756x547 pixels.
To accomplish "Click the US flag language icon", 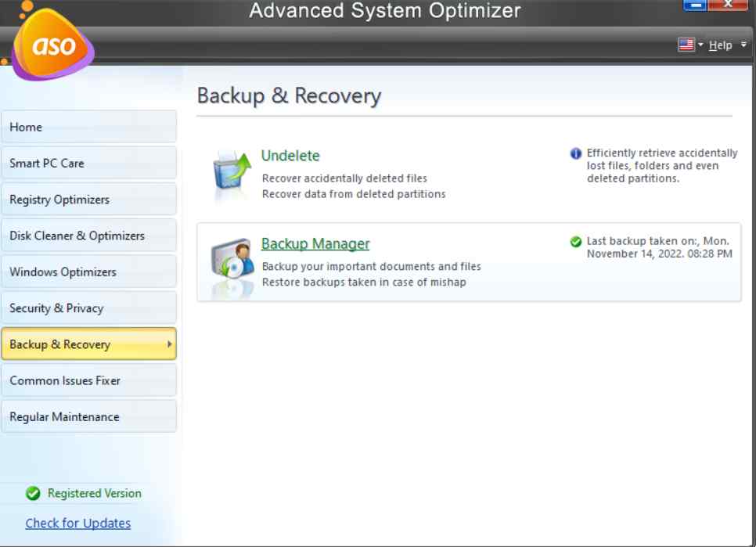I will point(686,45).
